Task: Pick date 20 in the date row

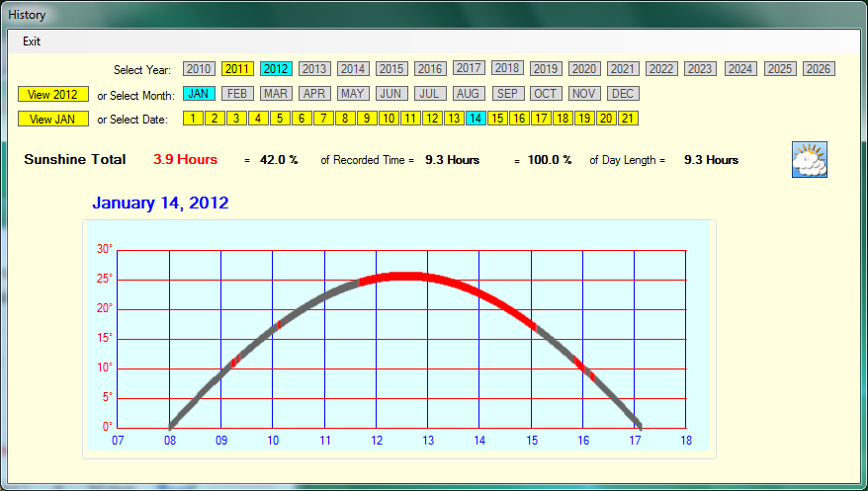Action: tap(607, 119)
